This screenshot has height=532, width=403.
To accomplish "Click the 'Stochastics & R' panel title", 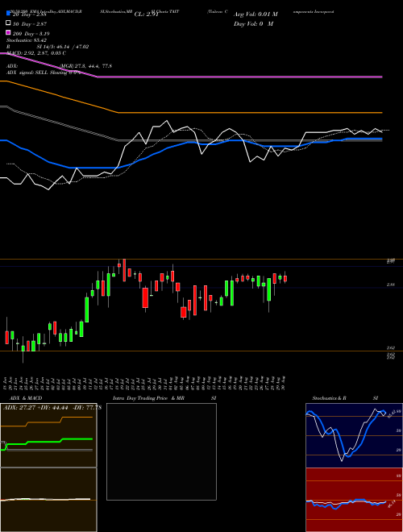I will pyautogui.click(x=329, y=398).
